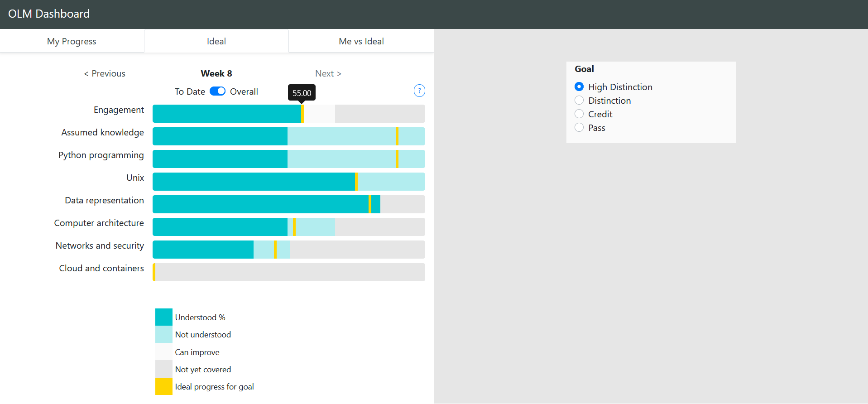Image resolution: width=868 pixels, height=404 pixels.
Task: Click the Unix row label
Action: [135, 178]
